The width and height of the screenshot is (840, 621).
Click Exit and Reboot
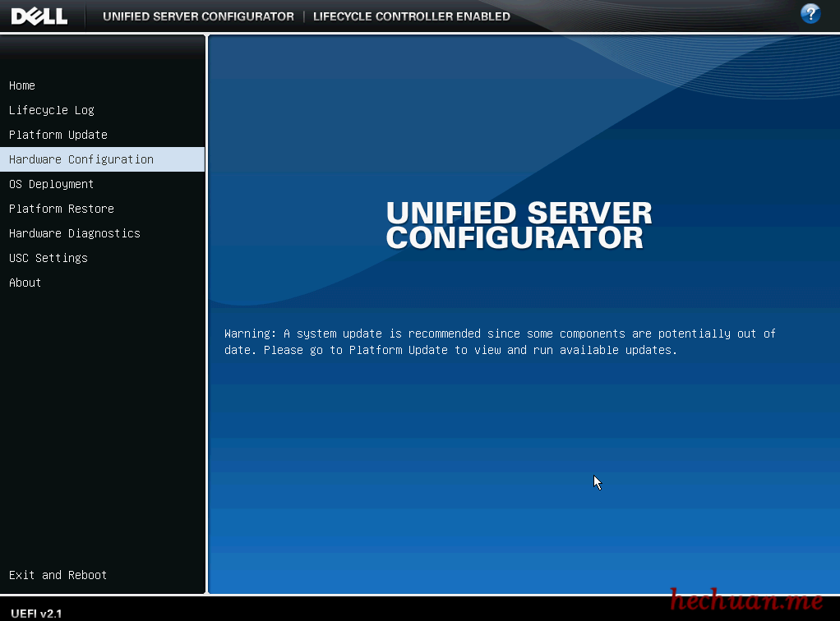pos(58,575)
